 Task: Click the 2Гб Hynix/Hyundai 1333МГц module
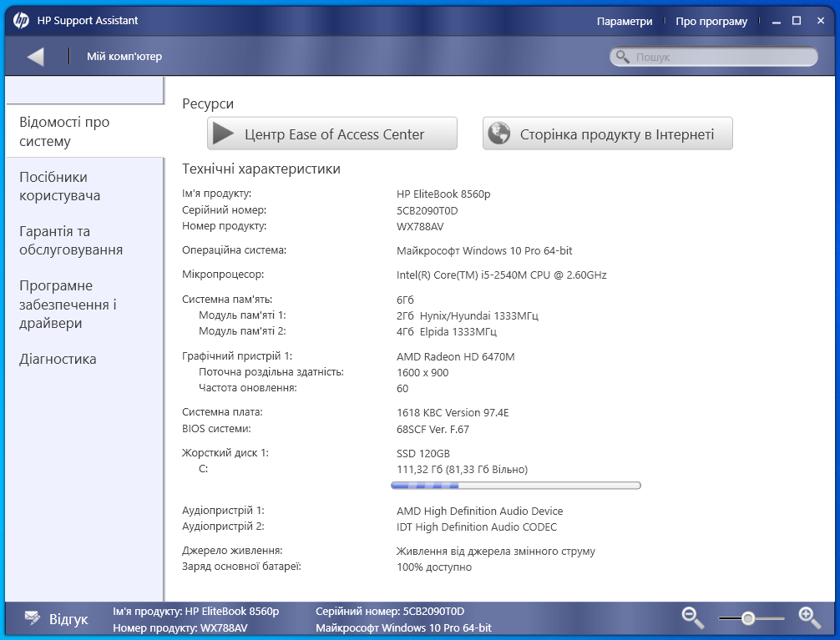point(467,316)
